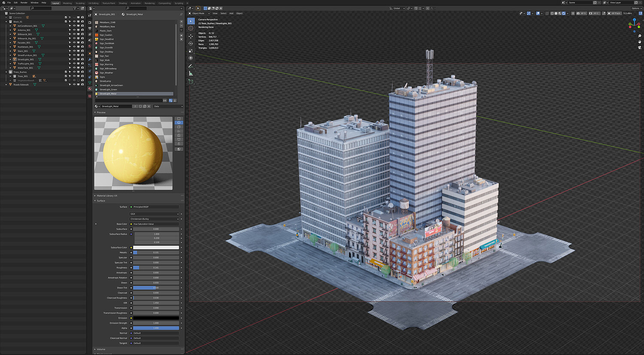Click the zoom magnifier gizmo icon

[x=640, y=36]
